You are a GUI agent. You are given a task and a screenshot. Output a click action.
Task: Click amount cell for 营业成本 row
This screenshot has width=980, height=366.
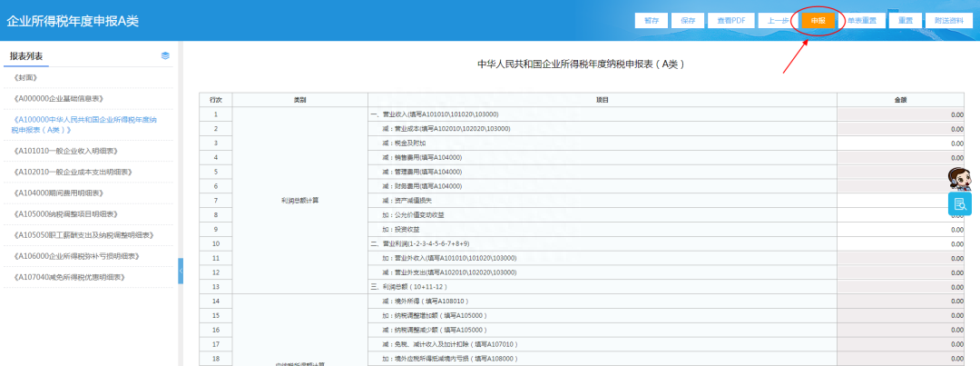[x=901, y=129]
